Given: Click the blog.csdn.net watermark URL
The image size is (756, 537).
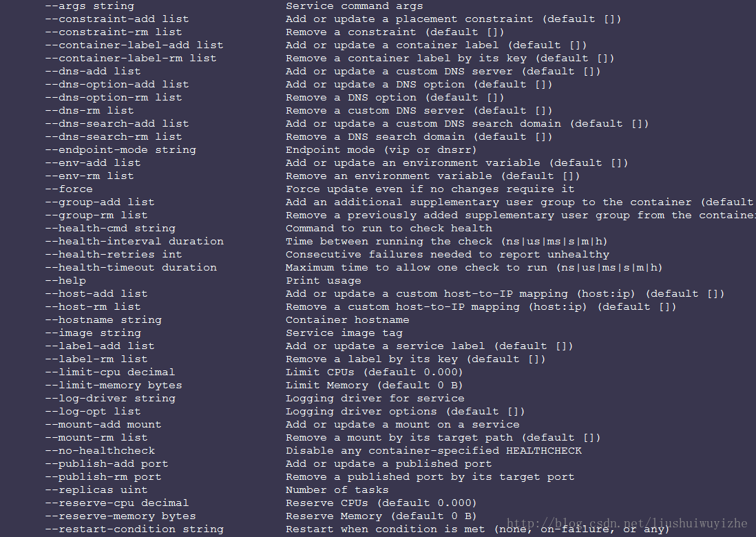Looking at the screenshot, I should tap(627, 523).
